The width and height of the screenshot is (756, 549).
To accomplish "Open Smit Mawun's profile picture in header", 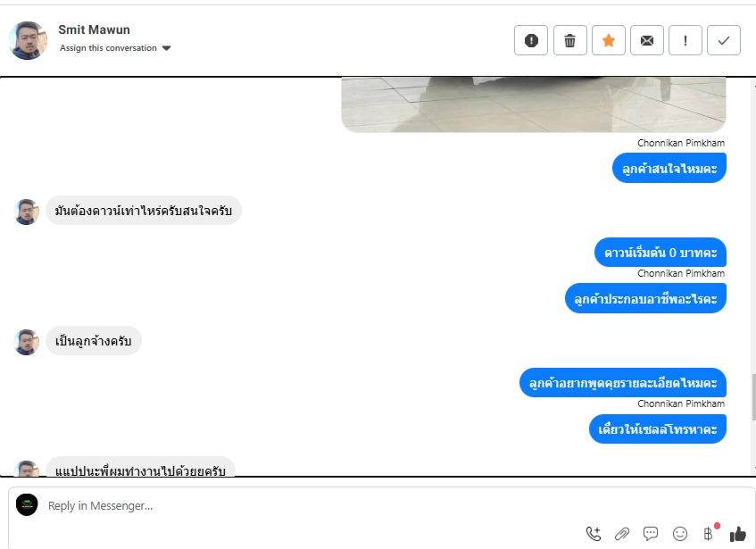I will click(28, 40).
